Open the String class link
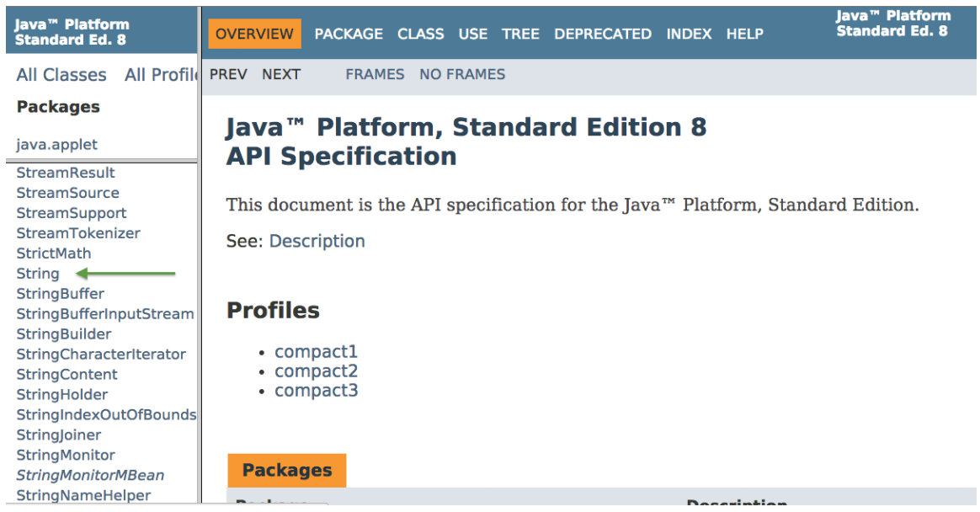 [x=38, y=274]
